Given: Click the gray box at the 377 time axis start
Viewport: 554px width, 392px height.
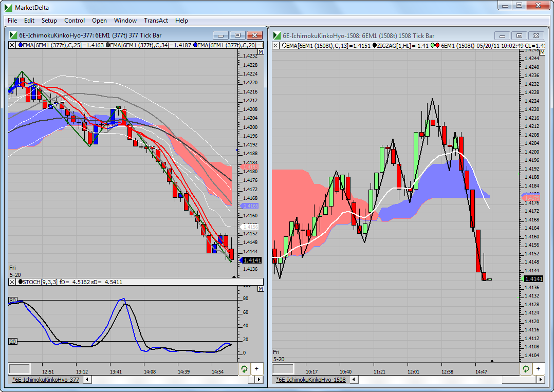Looking at the screenshot, I should click(20, 369).
